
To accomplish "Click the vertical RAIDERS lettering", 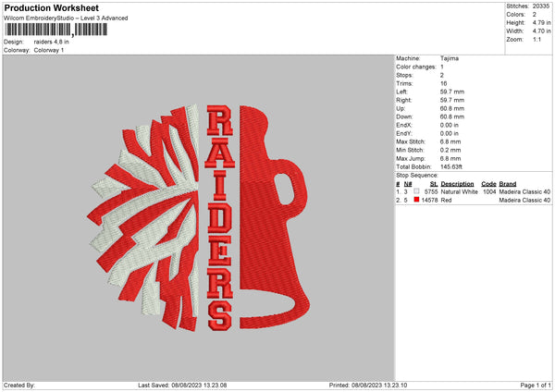I will 220,218.
